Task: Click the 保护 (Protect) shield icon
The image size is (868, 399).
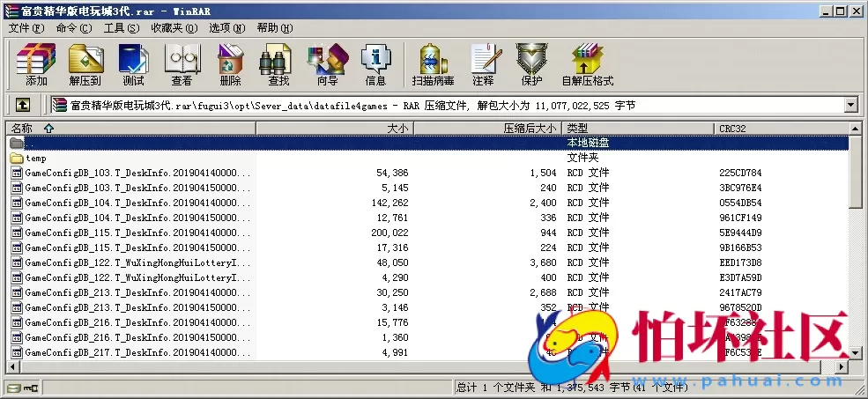Action: tap(531, 65)
